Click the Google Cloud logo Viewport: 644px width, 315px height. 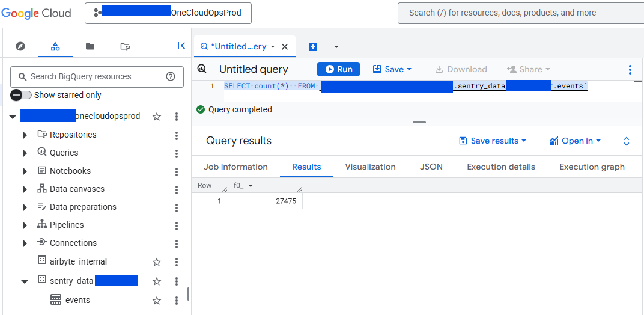pos(36,13)
